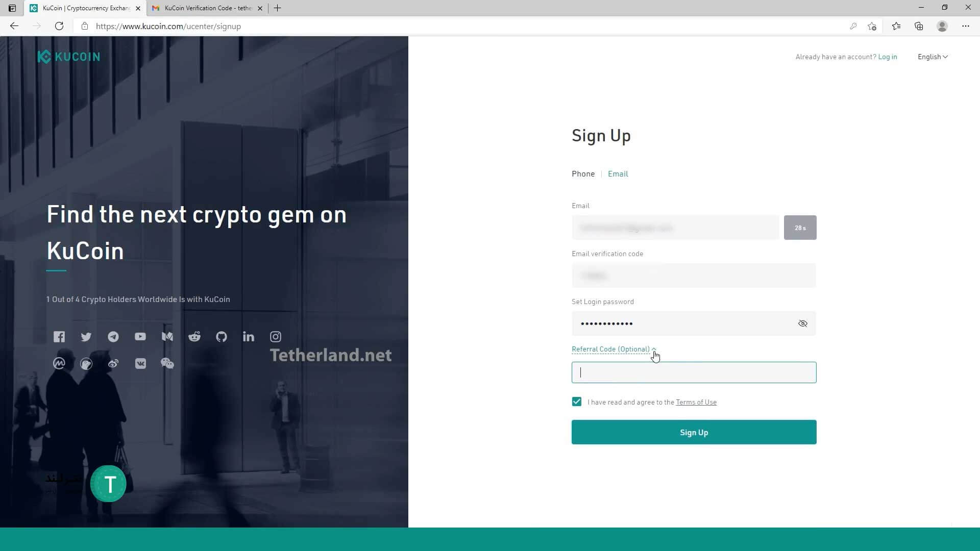The height and width of the screenshot is (551, 980).
Task: Click the Twitter social media icon
Action: pyautogui.click(x=86, y=336)
